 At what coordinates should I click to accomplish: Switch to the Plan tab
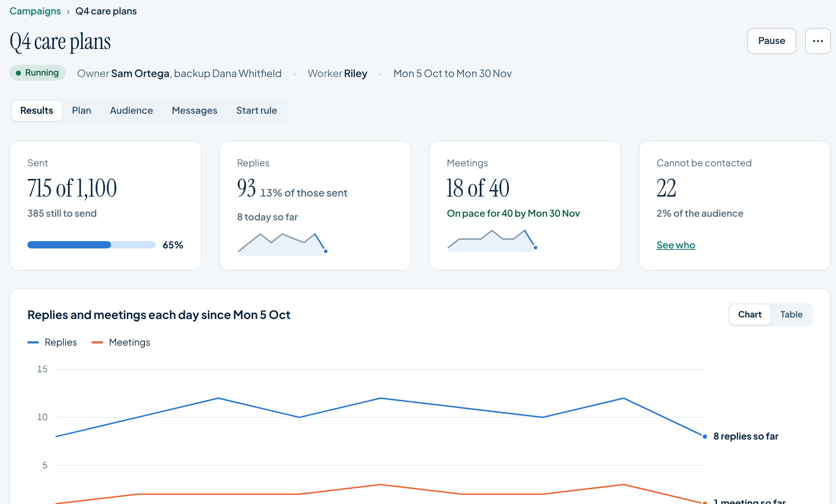click(x=81, y=111)
